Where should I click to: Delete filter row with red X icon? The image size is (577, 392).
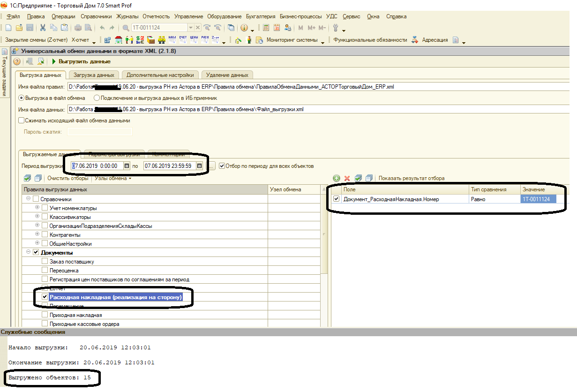[347, 178]
